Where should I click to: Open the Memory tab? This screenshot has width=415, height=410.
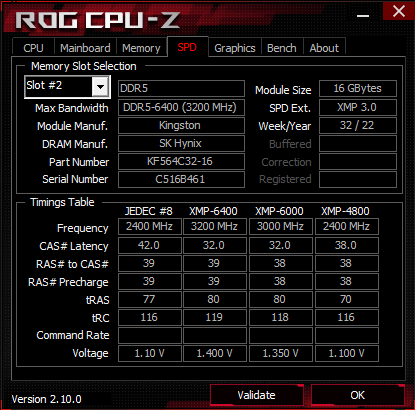(x=141, y=48)
